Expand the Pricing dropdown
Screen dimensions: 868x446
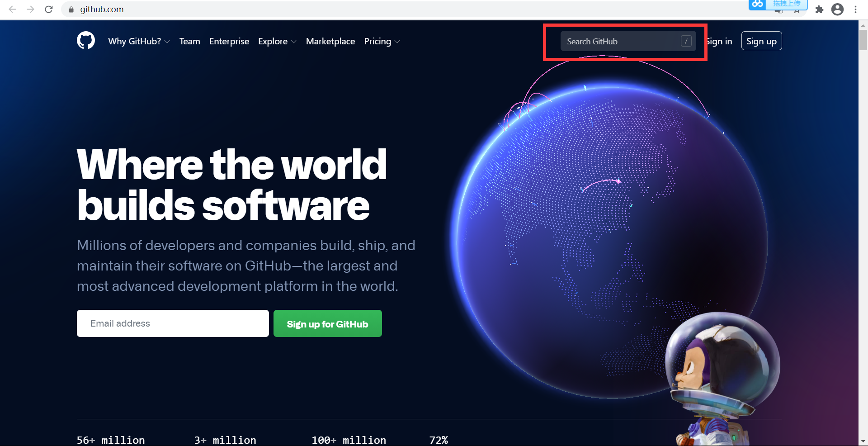382,41
